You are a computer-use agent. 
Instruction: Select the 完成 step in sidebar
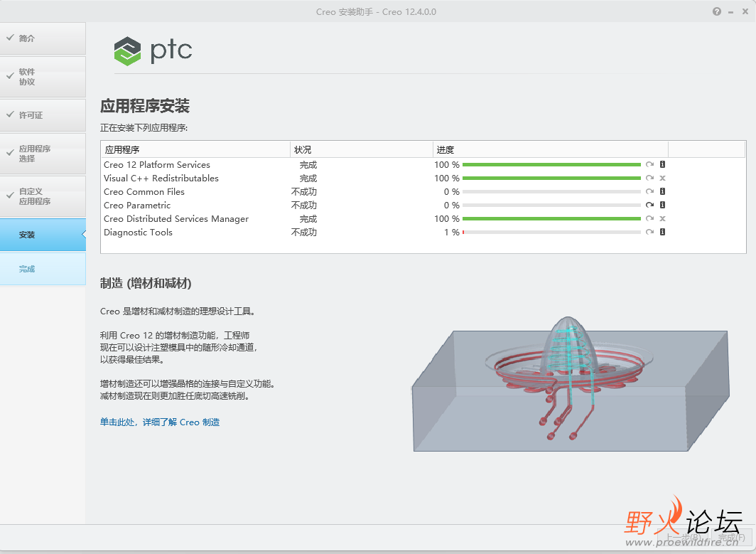43,269
